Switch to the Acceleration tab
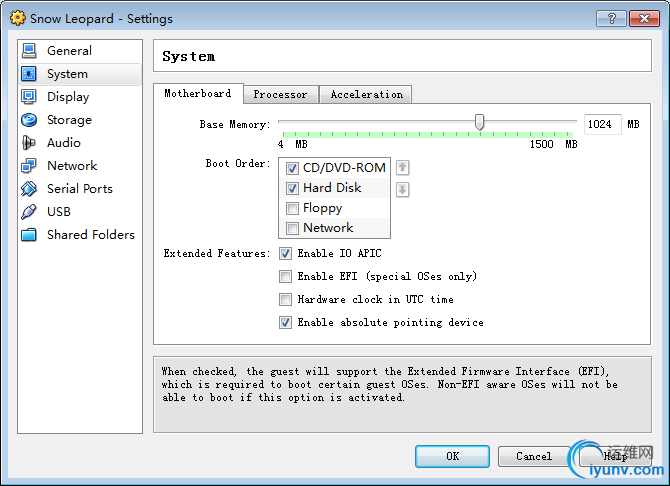This screenshot has width=670, height=486. 366,94
